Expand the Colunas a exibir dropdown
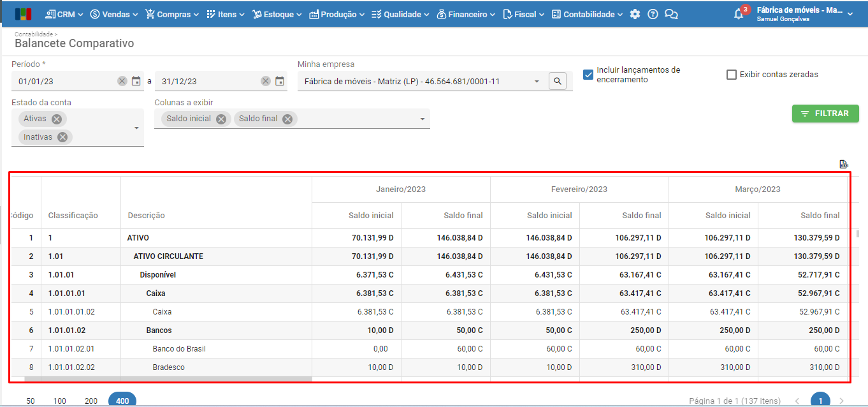The image size is (868, 407). [422, 119]
